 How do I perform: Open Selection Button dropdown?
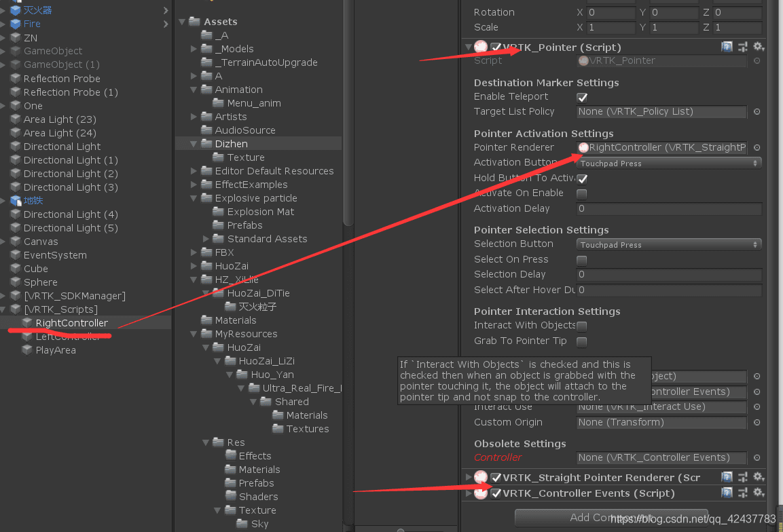[669, 244]
